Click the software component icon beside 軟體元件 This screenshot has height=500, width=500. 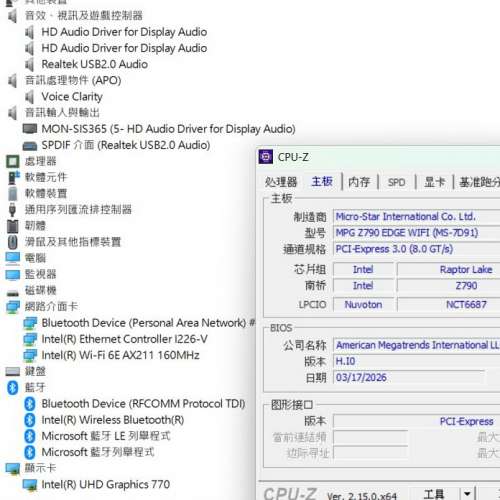13,178
